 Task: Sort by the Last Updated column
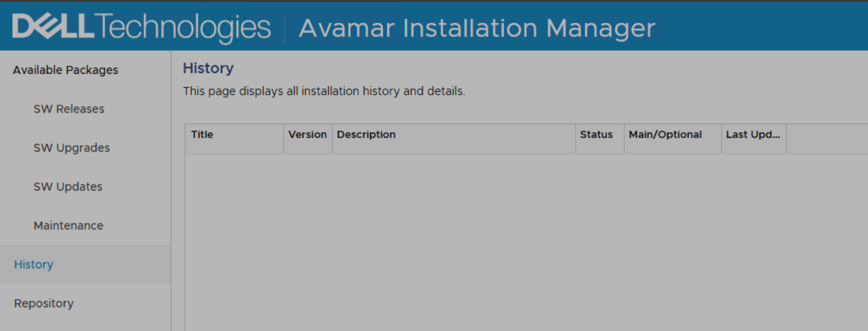(x=753, y=134)
